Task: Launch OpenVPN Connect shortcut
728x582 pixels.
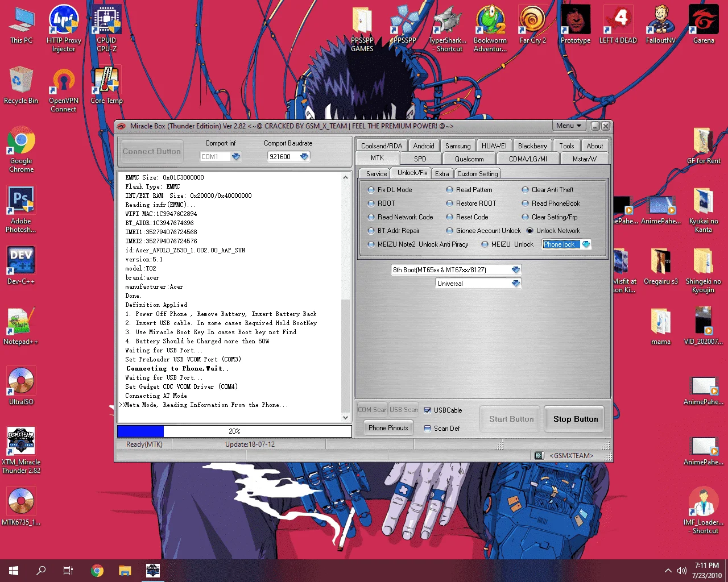Action: pos(64,90)
